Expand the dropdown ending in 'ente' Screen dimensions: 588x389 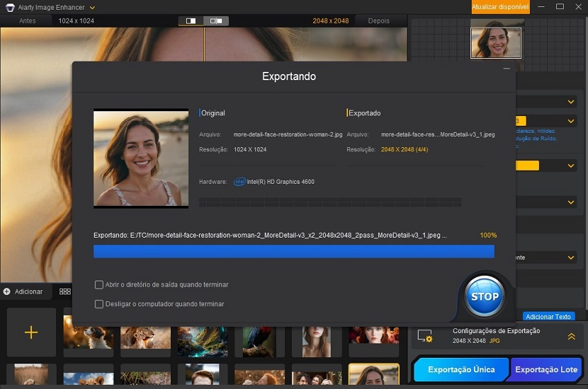pos(571,258)
